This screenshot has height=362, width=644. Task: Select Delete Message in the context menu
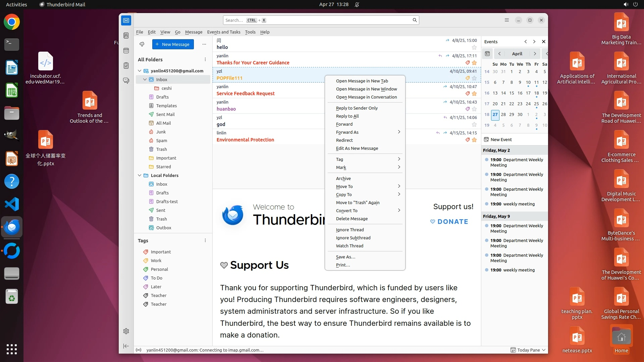(352, 219)
